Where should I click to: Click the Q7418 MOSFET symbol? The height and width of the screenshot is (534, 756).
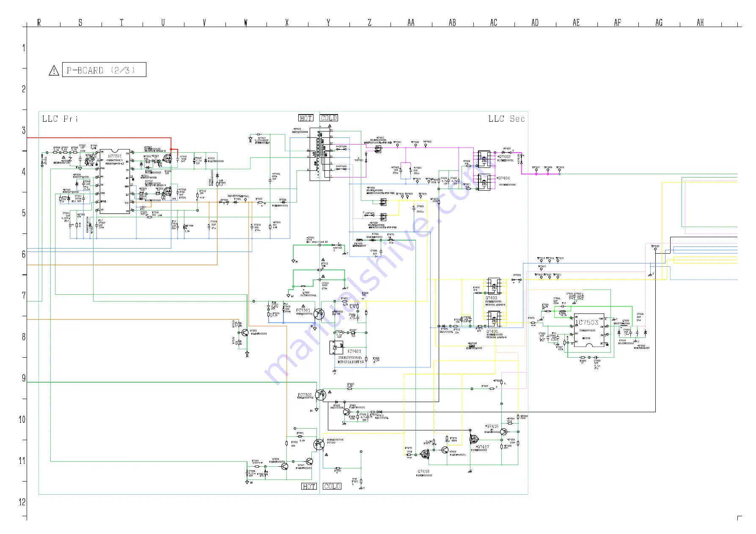424,455
